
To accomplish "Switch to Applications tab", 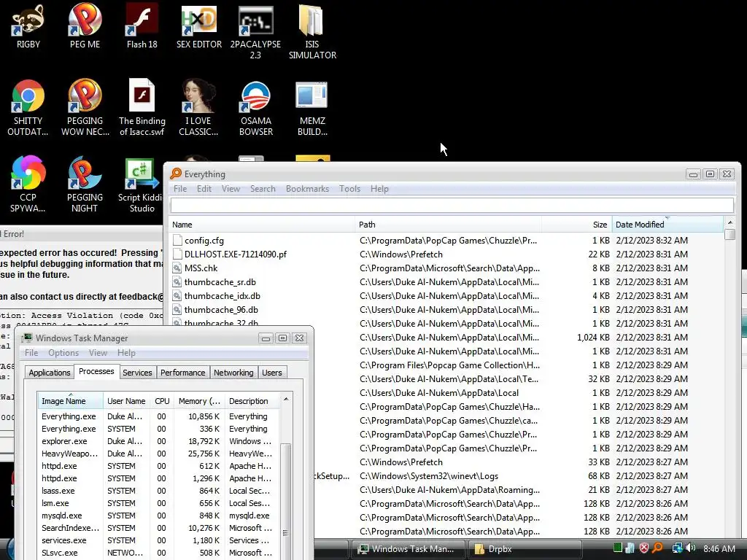I will click(50, 373).
